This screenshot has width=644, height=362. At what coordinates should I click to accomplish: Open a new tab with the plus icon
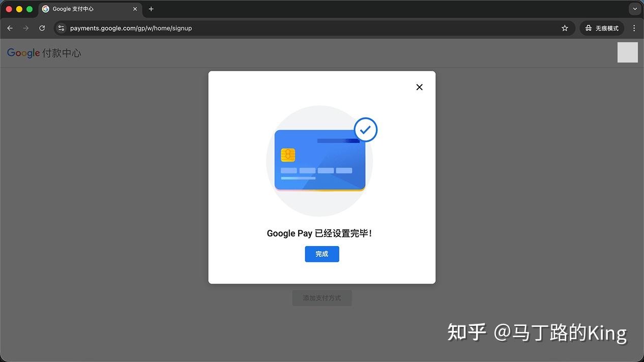[151, 9]
